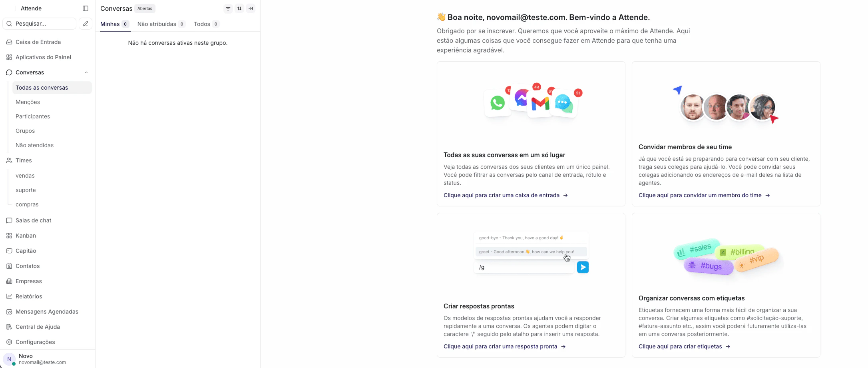Click the Relatórios chart icon
Screen dimensions: 868x368
[9, 296]
